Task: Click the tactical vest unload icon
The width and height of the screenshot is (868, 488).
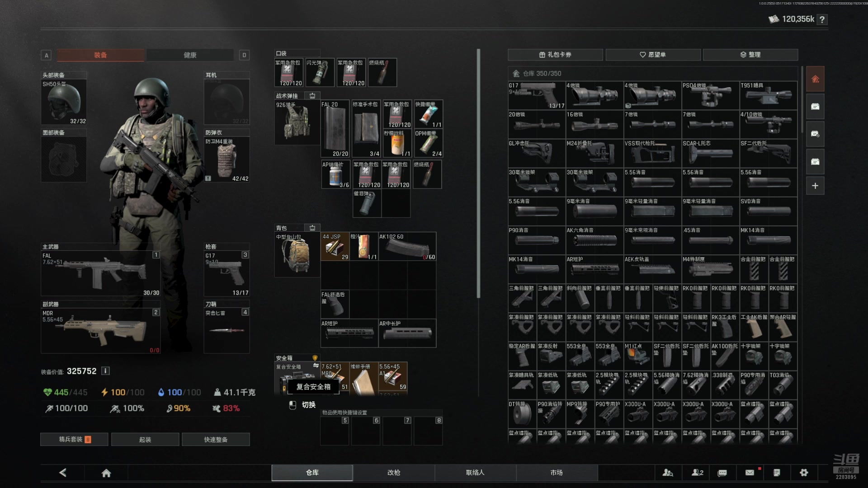Action: click(312, 96)
